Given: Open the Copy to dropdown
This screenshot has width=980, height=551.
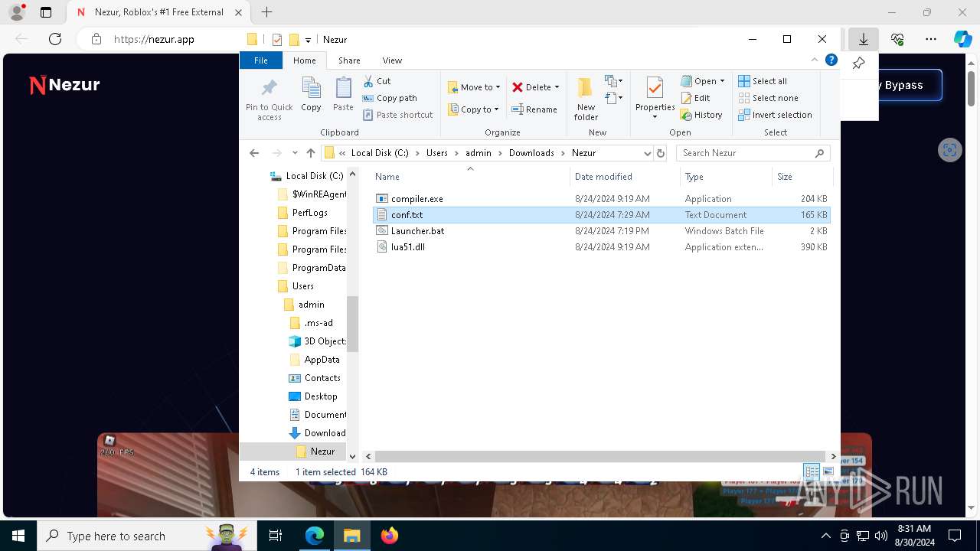Looking at the screenshot, I should tap(474, 109).
